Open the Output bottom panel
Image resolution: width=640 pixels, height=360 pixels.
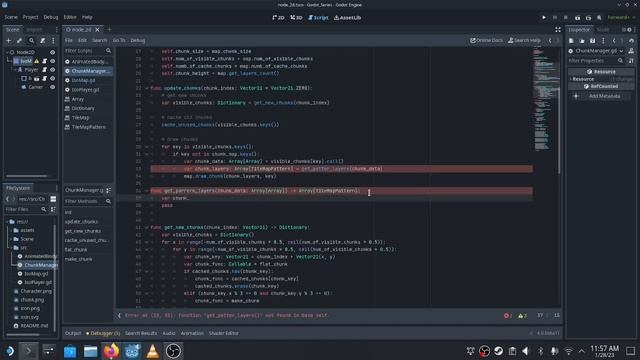click(x=73, y=333)
